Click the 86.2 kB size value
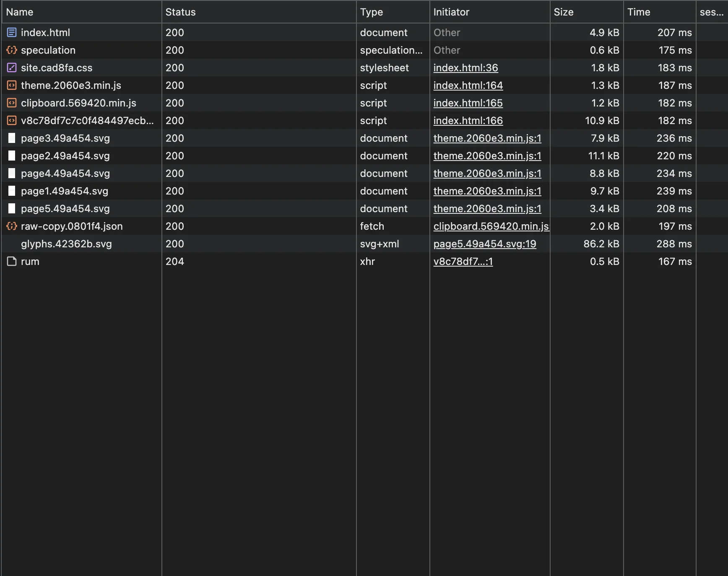 tap(601, 244)
